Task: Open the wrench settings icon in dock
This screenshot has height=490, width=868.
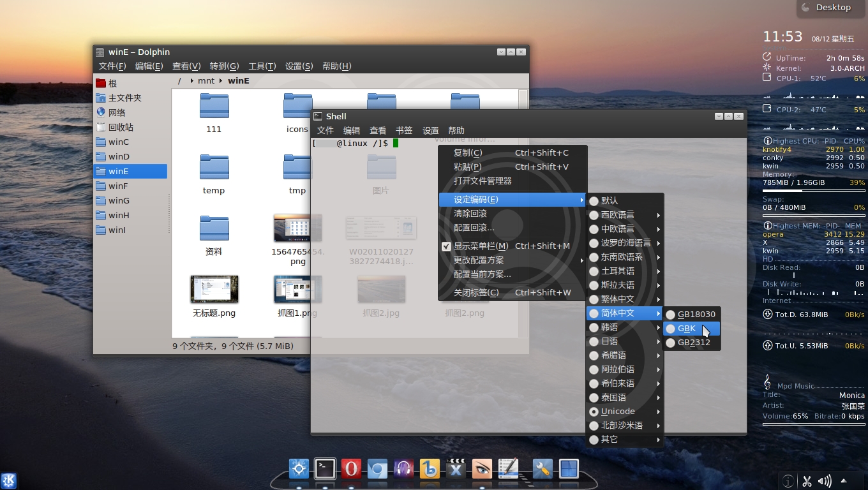Action: tap(542, 469)
